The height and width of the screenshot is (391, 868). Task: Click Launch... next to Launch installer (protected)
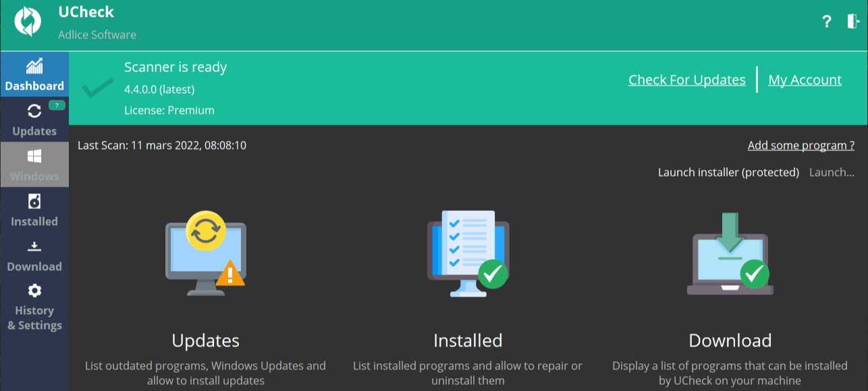pyautogui.click(x=832, y=172)
